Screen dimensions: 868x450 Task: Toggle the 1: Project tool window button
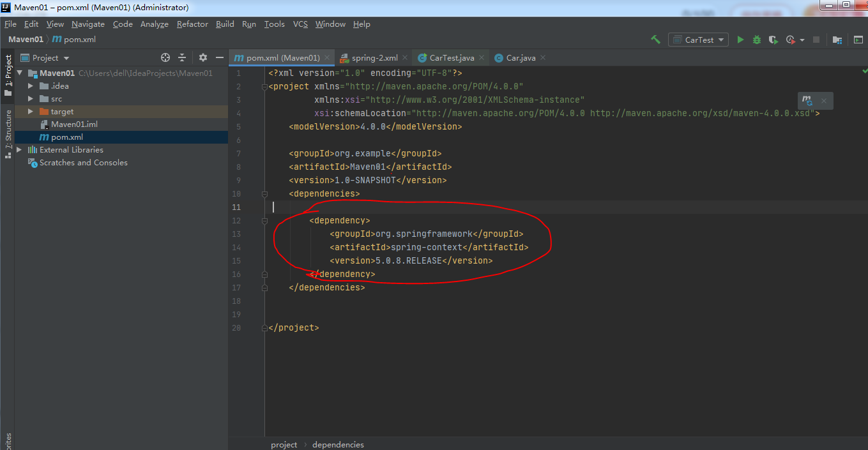8,75
